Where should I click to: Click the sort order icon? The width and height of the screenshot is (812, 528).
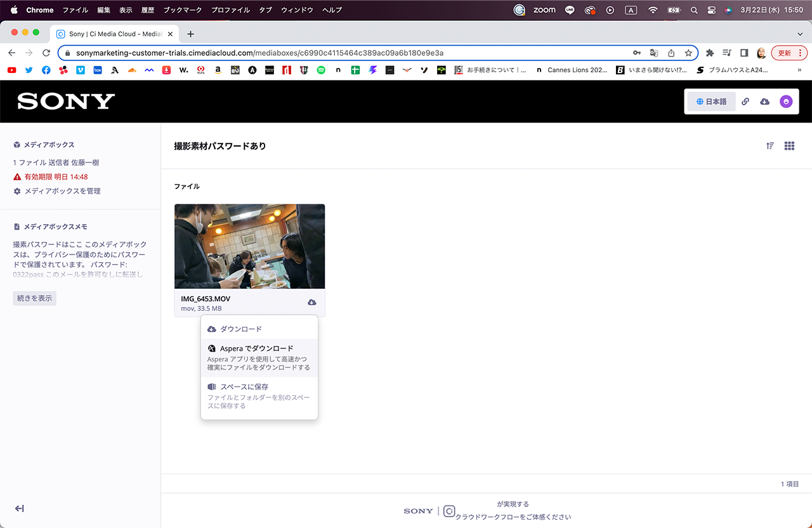[770, 146]
